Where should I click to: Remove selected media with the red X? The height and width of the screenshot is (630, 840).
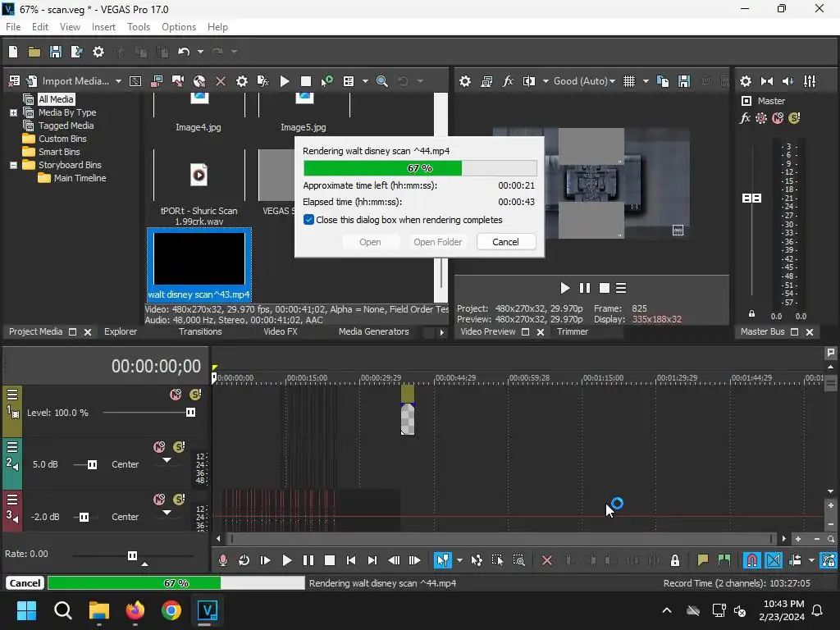[220, 81]
